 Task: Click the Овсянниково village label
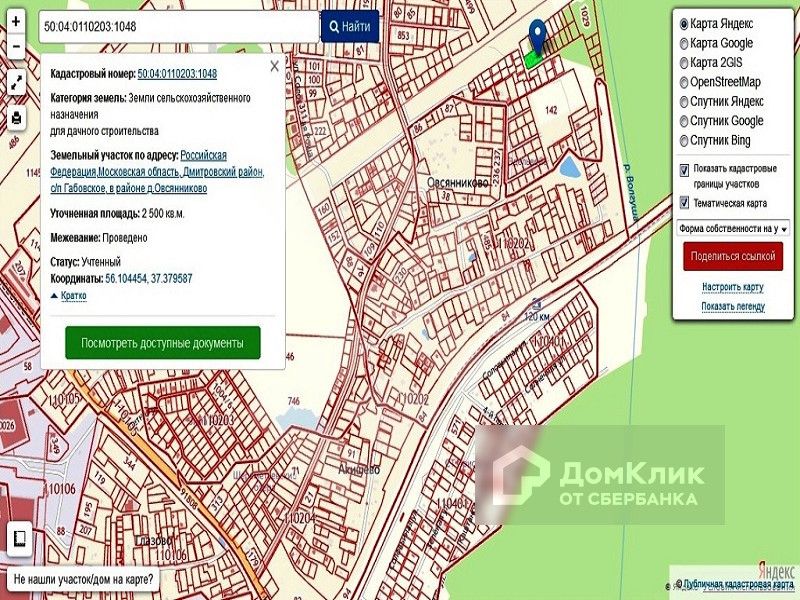[x=458, y=183]
